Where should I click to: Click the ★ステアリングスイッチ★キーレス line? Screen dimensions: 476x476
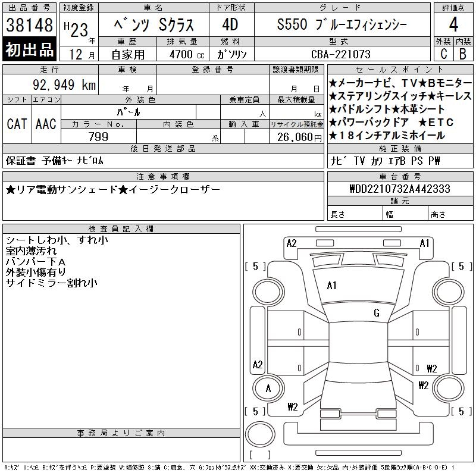pyautogui.click(x=400, y=96)
